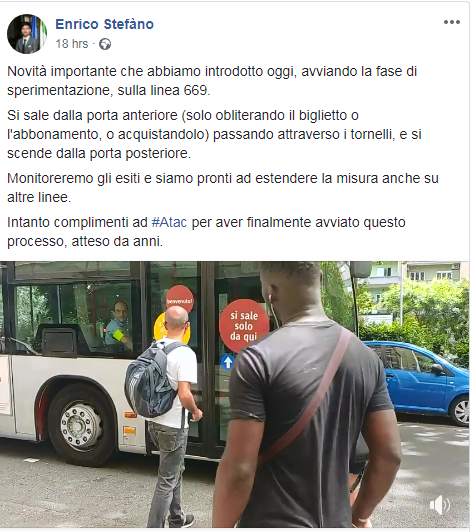
Task: Click the red "benvenuto!" circle on the bus
Action: coord(180,299)
